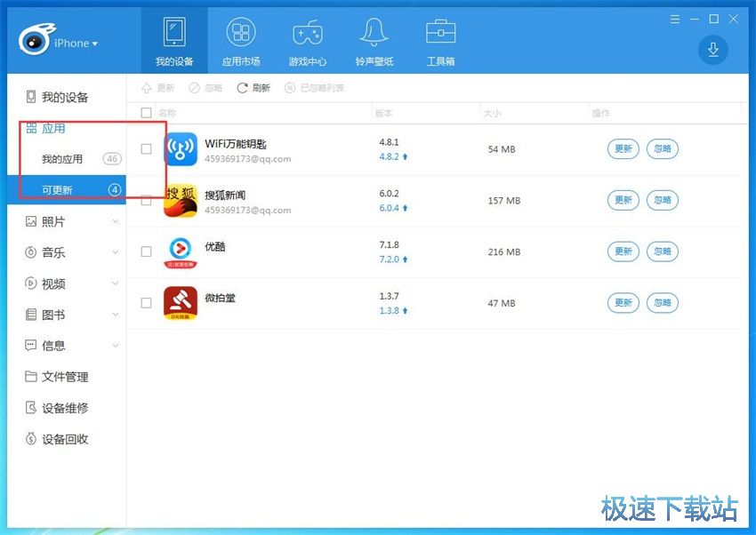The width and height of the screenshot is (756, 535).
Task: Check the WiFi万能钥匙 row checkbox
Action: (146, 148)
